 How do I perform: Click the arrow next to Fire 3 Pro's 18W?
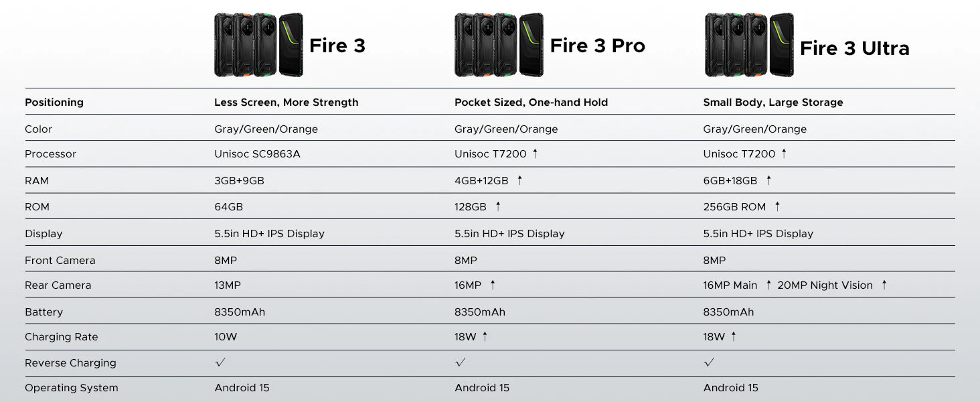[485, 336]
